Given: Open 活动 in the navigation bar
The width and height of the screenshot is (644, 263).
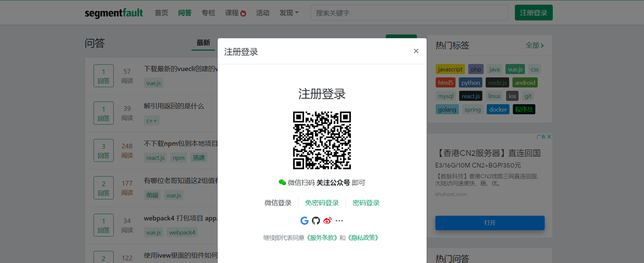Looking at the screenshot, I should [263, 13].
